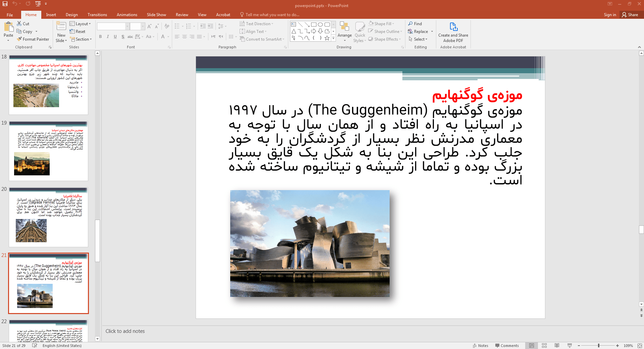
Task: Open the Shape Fill dropdown
Action: click(x=381, y=24)
